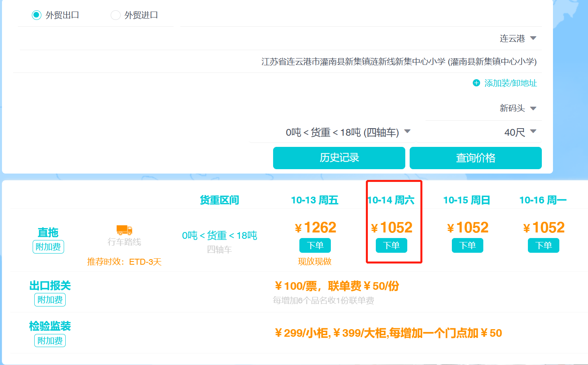Image resolution: width=588 pixels, height=365 pixels.
Task: Click the ¥1052 price for 10-15 周日
Action: point(468,228)
